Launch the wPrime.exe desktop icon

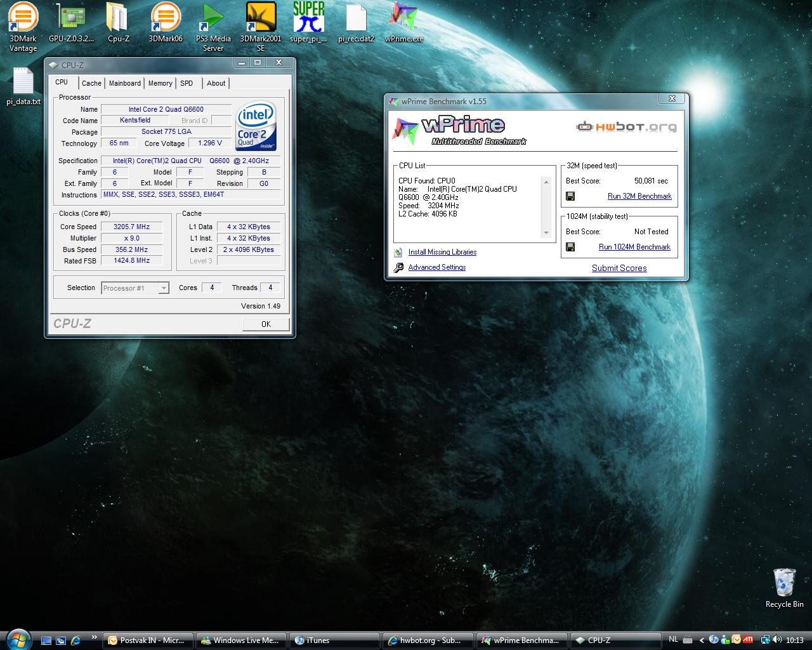pyautogui.click(x=404, y=23)
